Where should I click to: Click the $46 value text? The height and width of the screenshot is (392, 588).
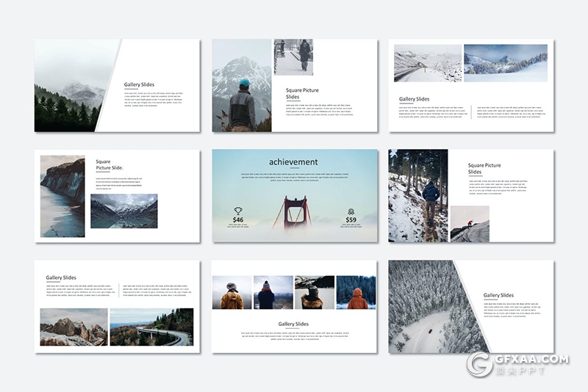[238, 220]
